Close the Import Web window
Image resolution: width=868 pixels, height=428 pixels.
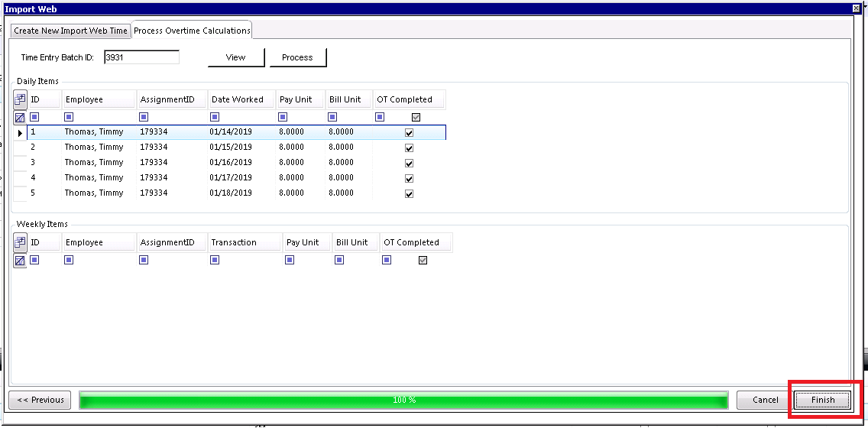point(857,8)
